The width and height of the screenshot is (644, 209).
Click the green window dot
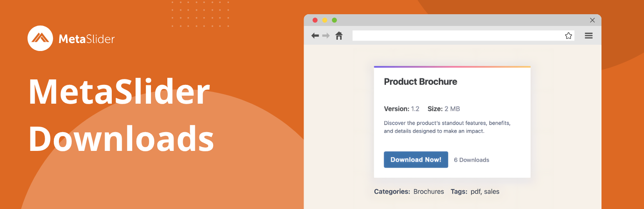(334, 20)
